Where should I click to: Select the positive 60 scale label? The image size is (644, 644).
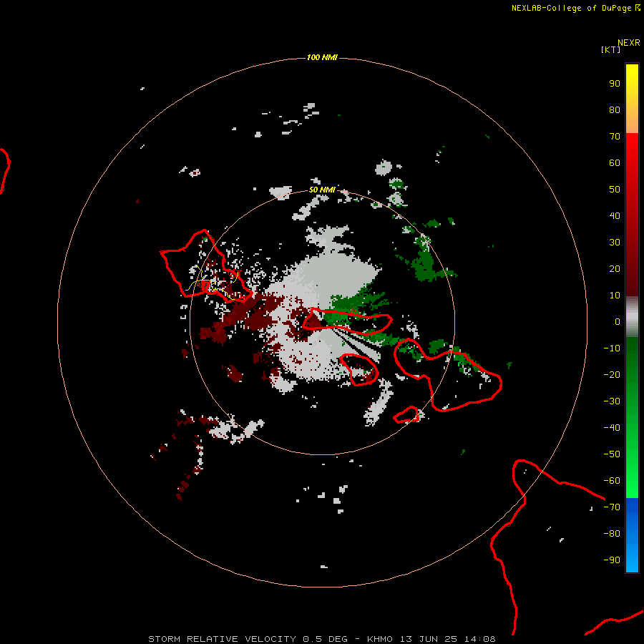(x=615, y=163)
